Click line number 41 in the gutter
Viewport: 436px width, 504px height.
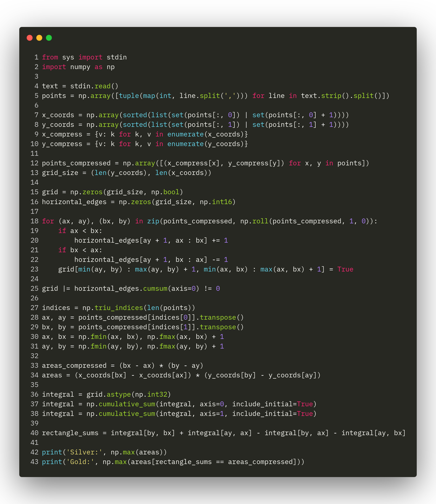tap(35, 443)
